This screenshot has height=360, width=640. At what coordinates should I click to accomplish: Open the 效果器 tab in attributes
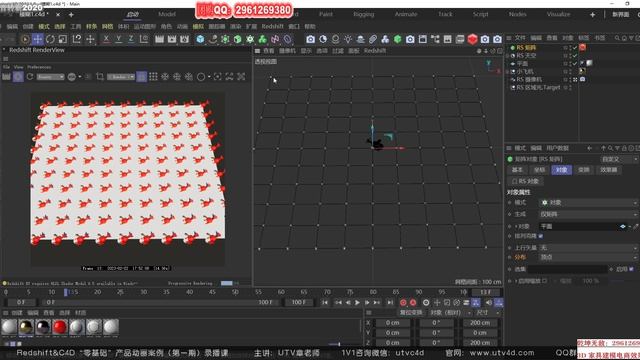pos(609,170)
